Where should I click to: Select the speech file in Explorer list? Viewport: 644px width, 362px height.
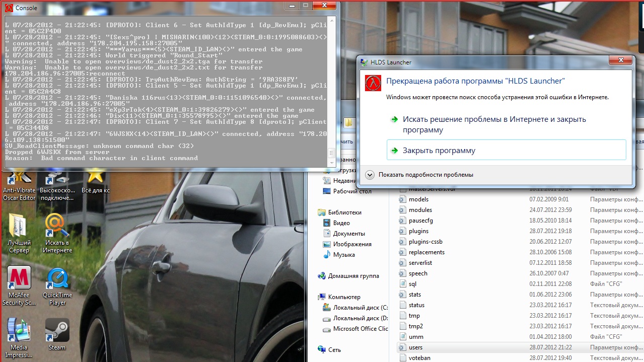(x=418, y=273)
